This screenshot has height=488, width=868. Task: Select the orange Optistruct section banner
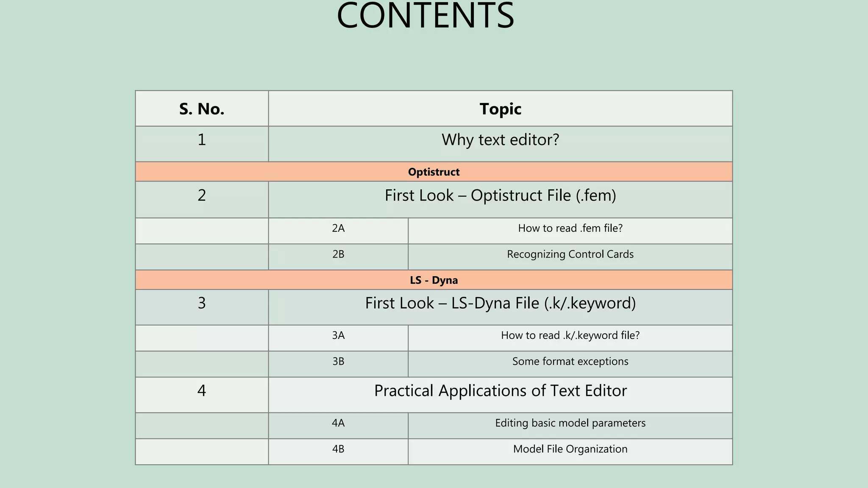(x=434, y=172)
